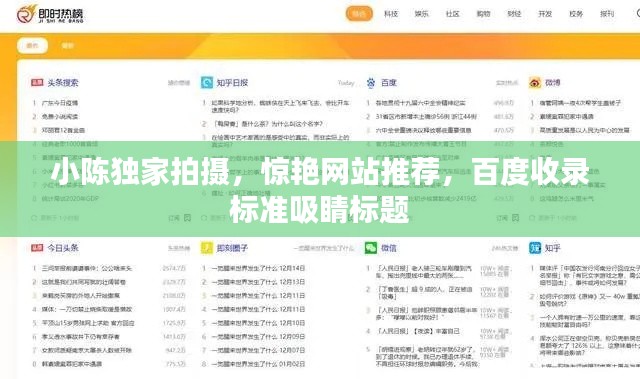This screenshot has width=640, height=379.
Task: Switch to the 娱乐 nav tab
Action: tap(421, 14)
